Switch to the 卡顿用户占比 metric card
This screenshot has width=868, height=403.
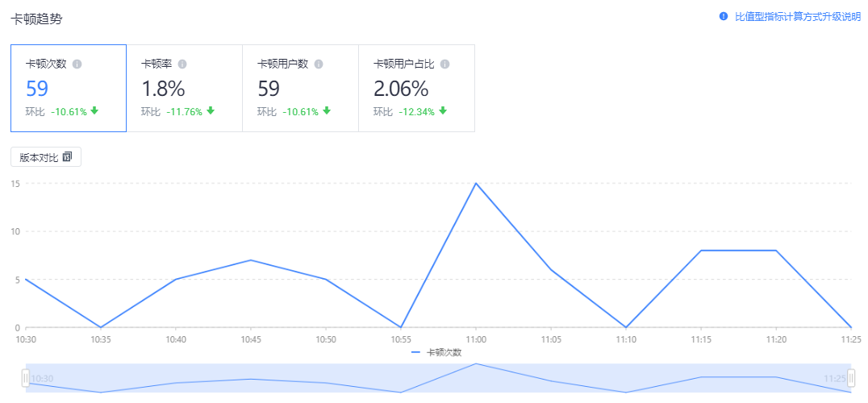click(417, 89)
